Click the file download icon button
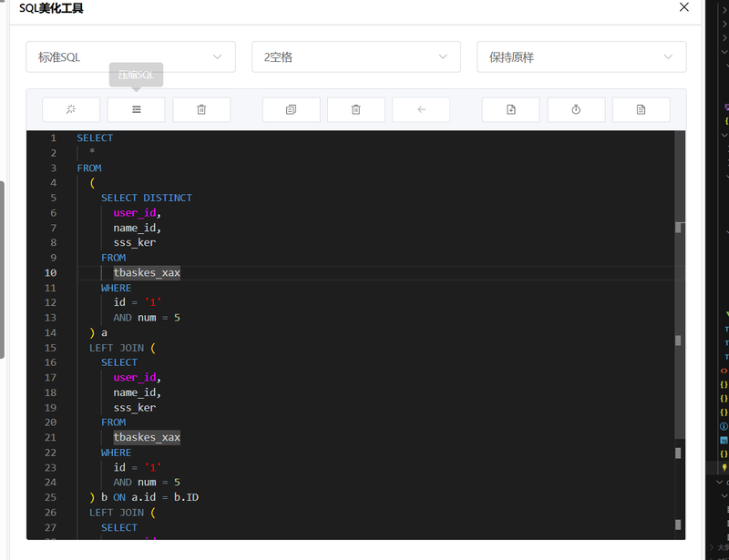Screen dimensions: 729x560 [511, 109]
